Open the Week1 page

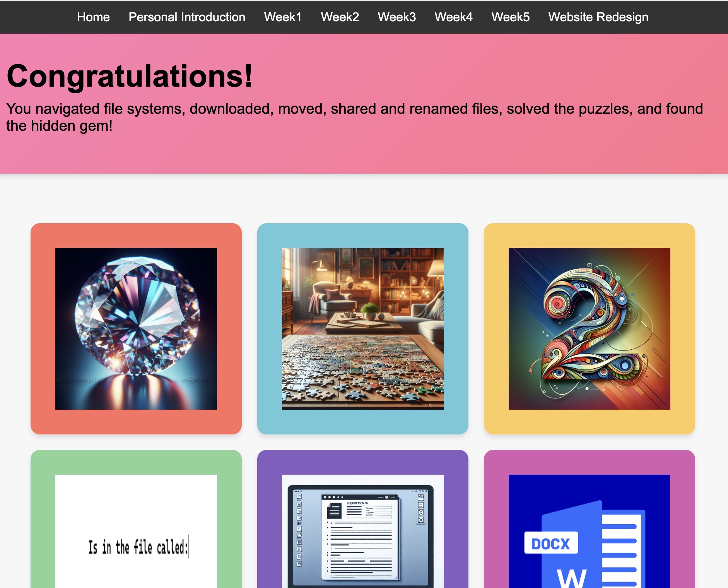pyautogui.click(x=283, y=17)
